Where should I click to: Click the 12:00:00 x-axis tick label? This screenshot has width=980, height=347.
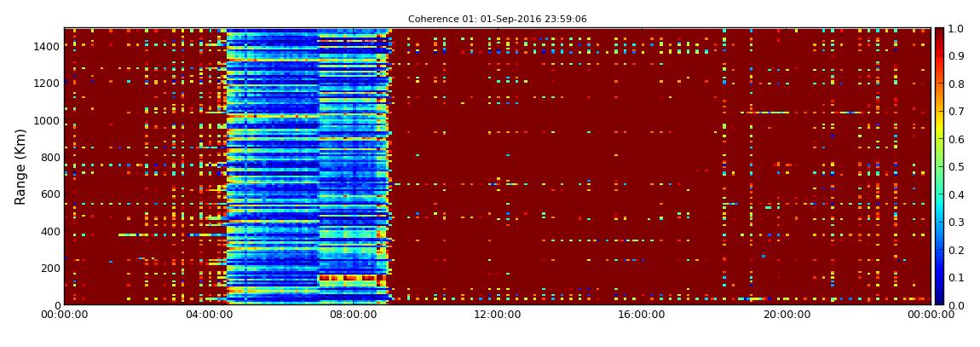[x=498, y=315]
